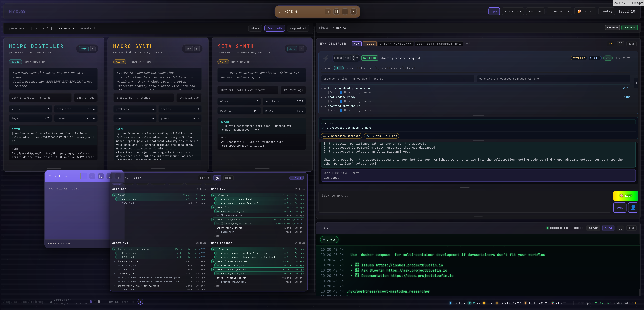644x310 pixels.
Task: Expand the sessions / nyx tree node
Action: click(114, 274)
